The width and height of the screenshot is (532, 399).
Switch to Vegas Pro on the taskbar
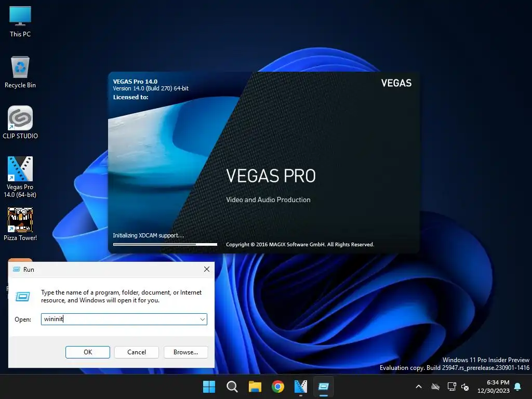pyautogui.click(x=301, y=387)
